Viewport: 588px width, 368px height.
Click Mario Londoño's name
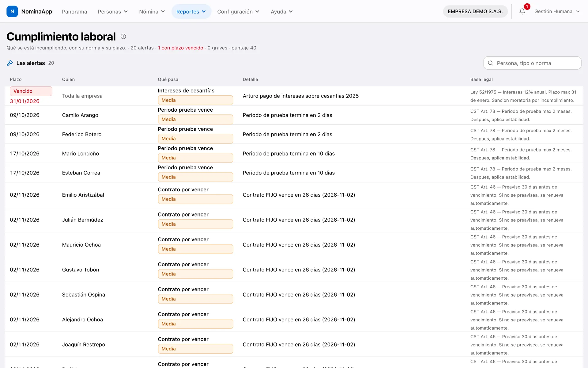(80, 153)
